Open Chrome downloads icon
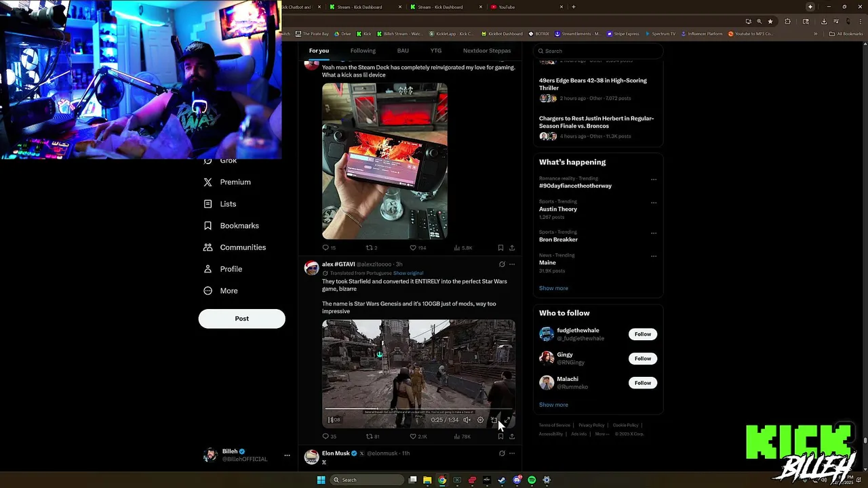 pos(823,21)
